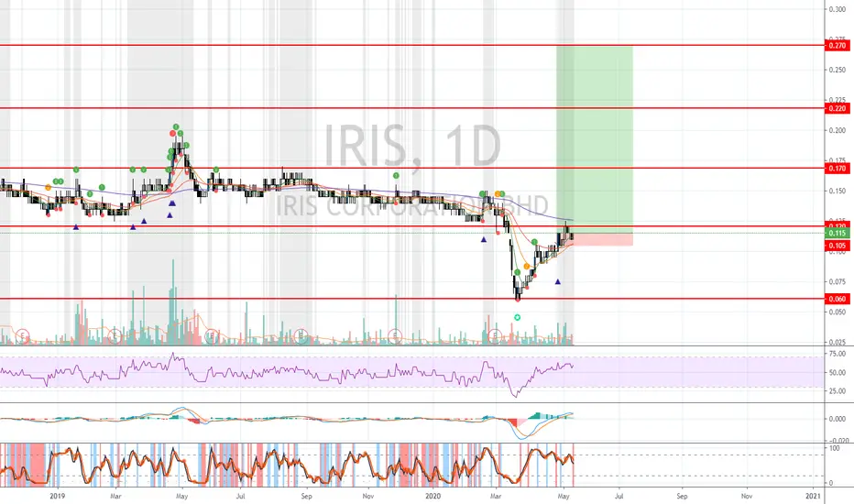The height and width of the screenshot is (504, 854).
Task: Click the 0.200 tick on price axis
Action: tap(838, 130)
